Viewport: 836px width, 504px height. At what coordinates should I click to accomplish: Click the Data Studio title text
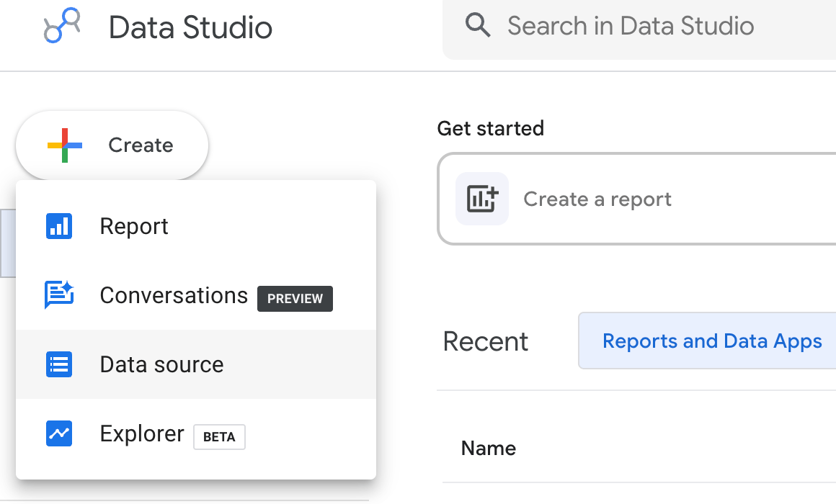pyautogui.click(x=190, y=27)
